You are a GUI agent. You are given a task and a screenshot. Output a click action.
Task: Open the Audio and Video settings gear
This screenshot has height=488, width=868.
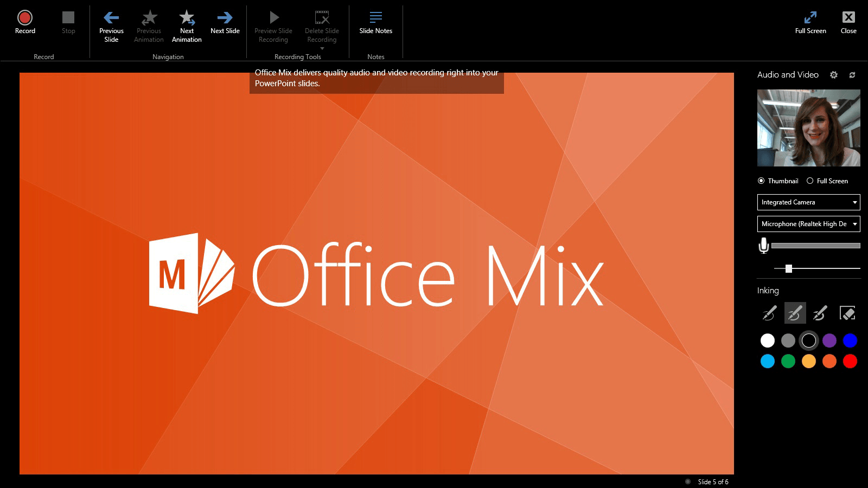834,75
